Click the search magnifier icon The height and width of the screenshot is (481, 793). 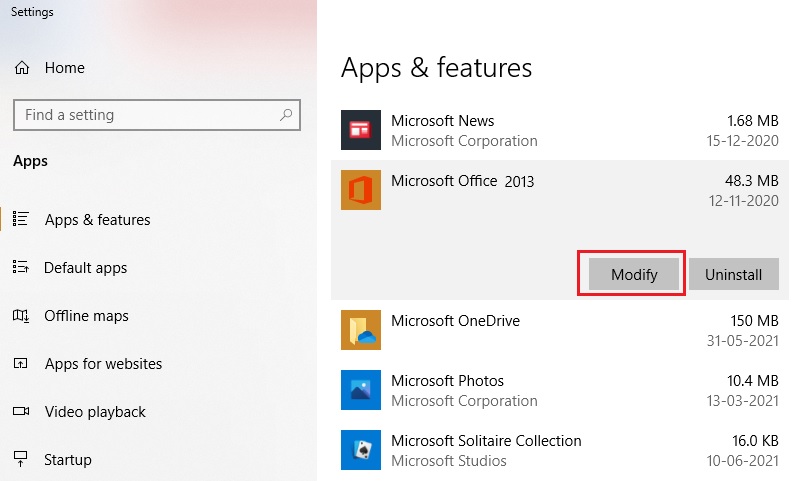pyautogui.click(x=286, y=115)
